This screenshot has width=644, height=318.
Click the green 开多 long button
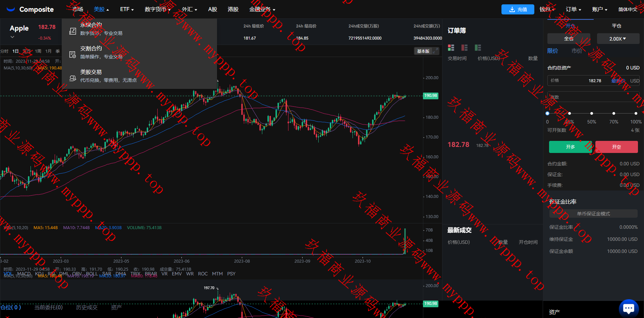coord(571,147)
